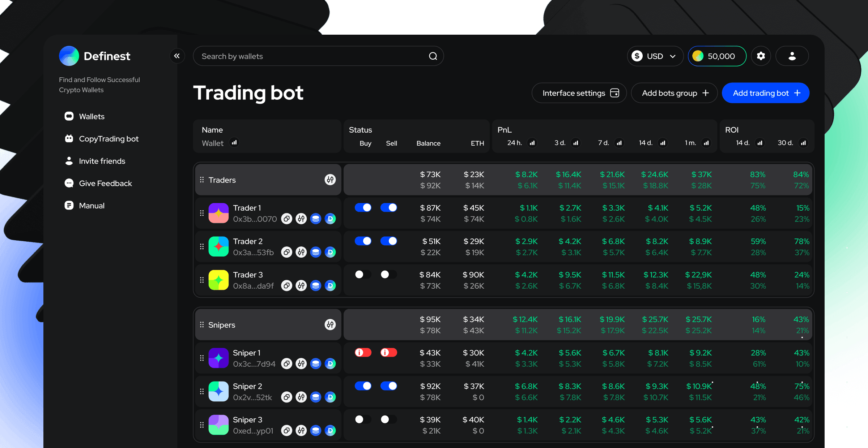
Task: Click the coin balance display 50,000
Action: tap(716, 56)
